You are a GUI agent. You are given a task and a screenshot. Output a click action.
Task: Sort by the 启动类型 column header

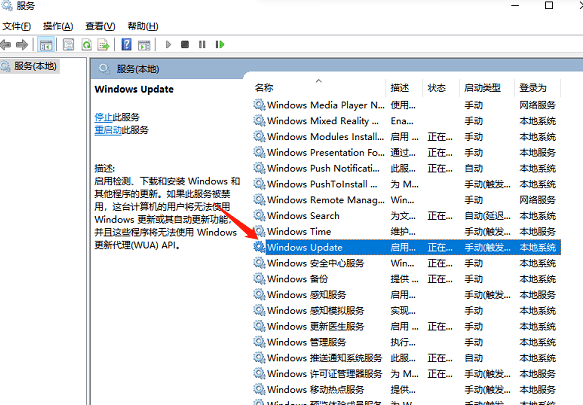(x=482, y=88)
